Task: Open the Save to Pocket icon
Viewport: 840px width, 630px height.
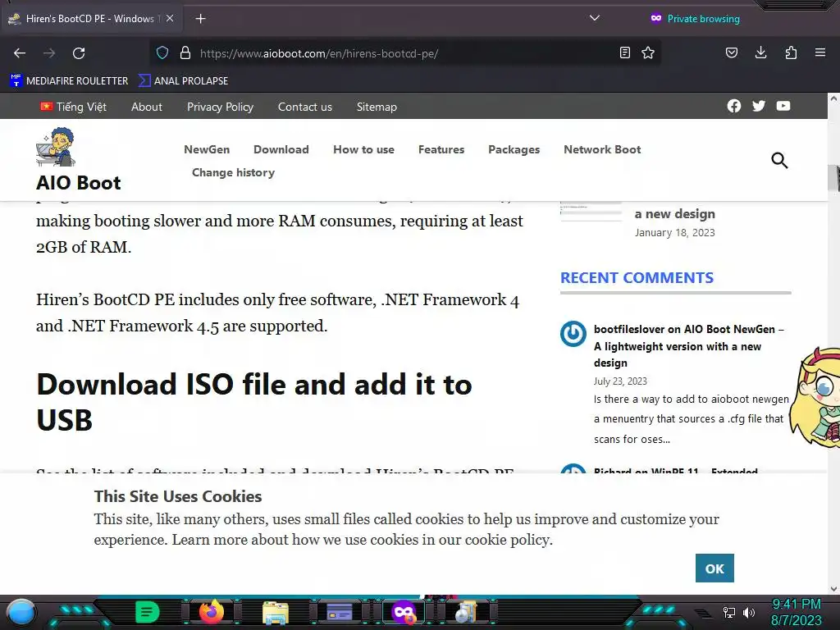Action: coord(731,52)
